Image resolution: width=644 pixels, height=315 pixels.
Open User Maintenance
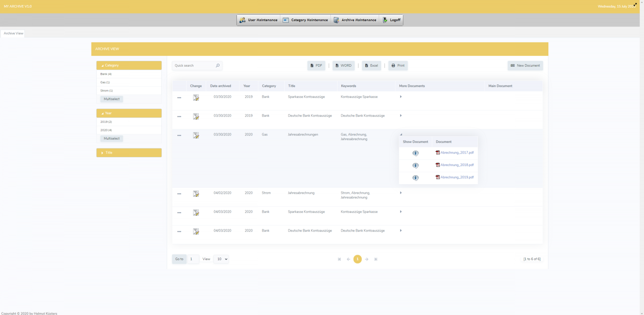coord(258,20)
